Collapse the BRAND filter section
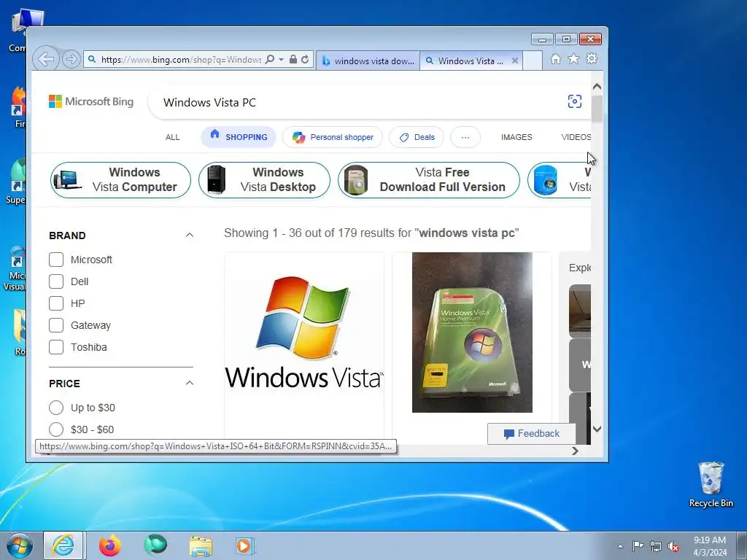Viewport: 747px width, 560px height. (189, 236)
